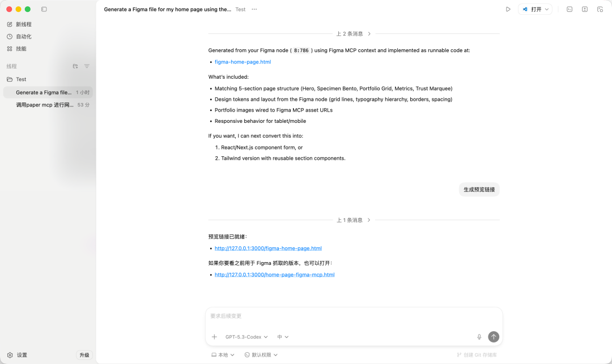Image resolution: width=612 pixels, height=364 pixels.
Task: Start a new thread with 新线程
Action: coord(19,24)
